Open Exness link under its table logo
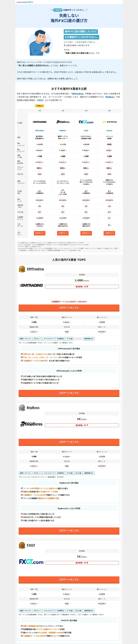Viewport: 138px width, 644px height. (x=109, y=131)
